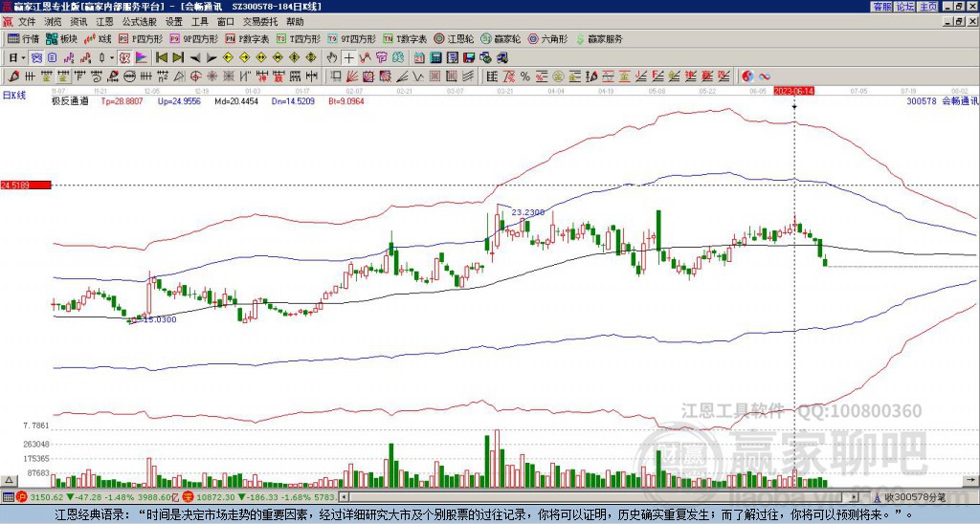980x524 pixels.
Task: Open the 交易委托 menu
Action: (x=260, y=22)
